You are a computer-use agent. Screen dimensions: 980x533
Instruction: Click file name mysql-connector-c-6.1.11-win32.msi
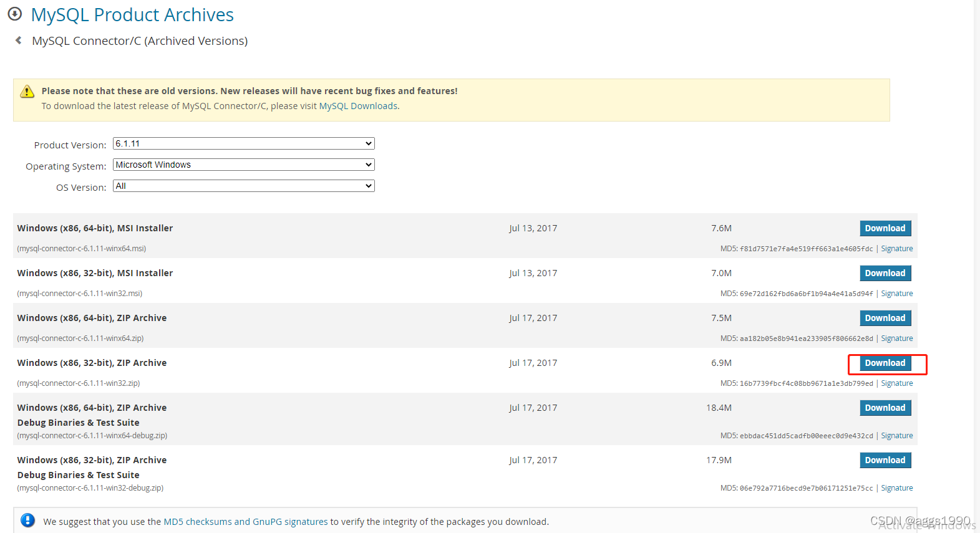click(80, 294)
